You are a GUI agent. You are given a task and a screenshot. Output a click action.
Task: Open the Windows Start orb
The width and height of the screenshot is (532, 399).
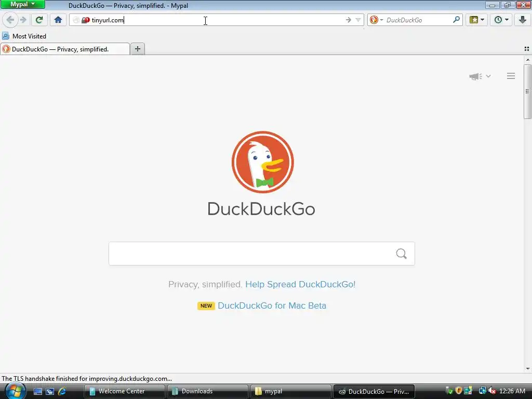click(x=15, y=391)
